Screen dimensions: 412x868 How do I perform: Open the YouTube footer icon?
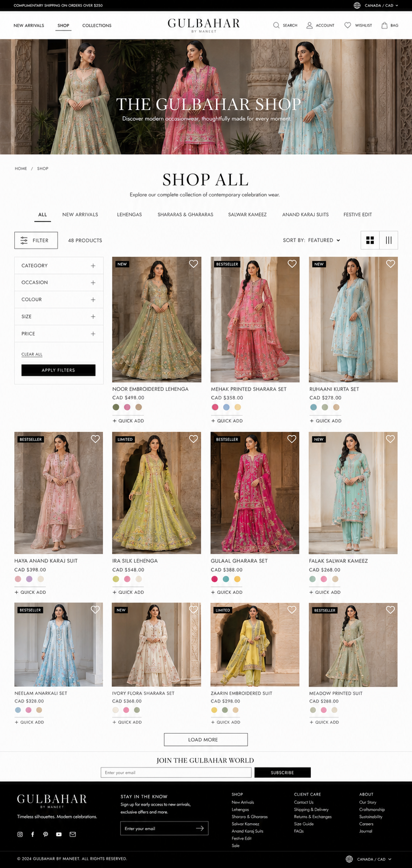point(59,834)
